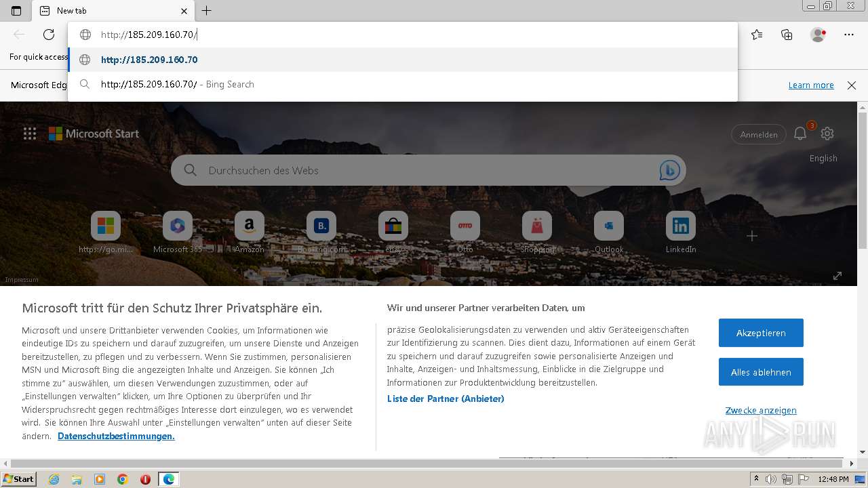Open the Microsoft 365 quick link
This screenshot has height=488, width=868.
coord(178,232)
